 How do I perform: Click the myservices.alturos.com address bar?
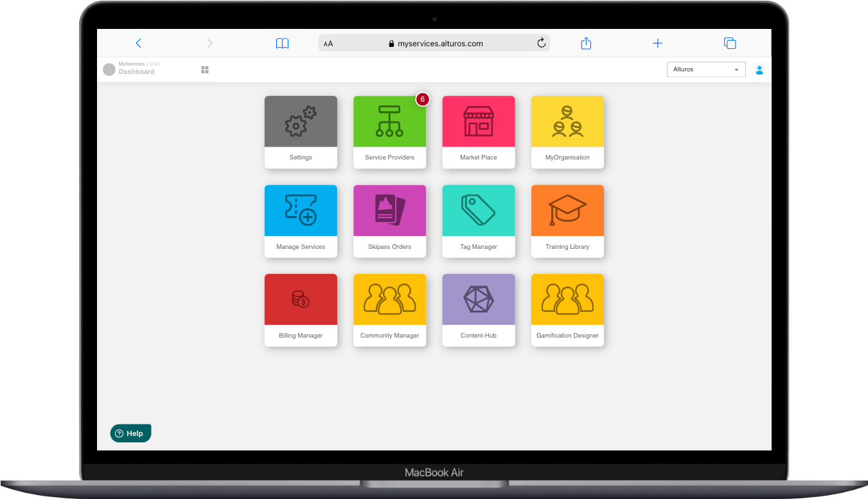pyautogui.click(x=434, y=44)
